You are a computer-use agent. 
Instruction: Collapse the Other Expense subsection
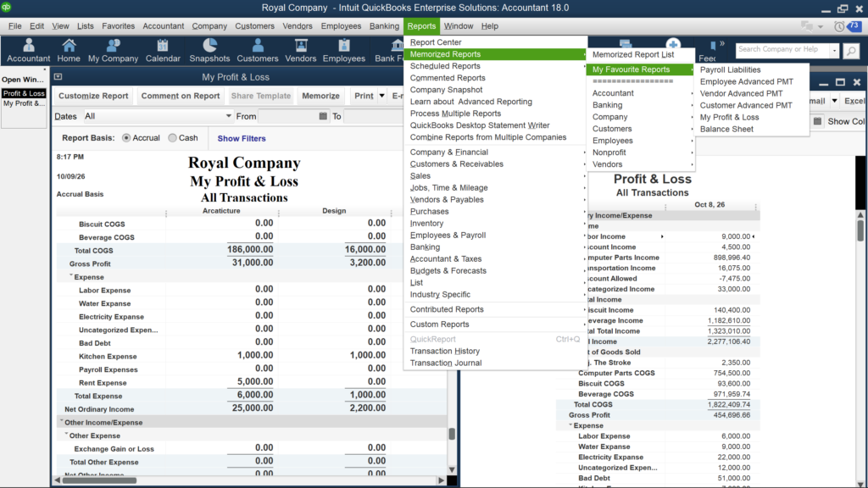66,435
